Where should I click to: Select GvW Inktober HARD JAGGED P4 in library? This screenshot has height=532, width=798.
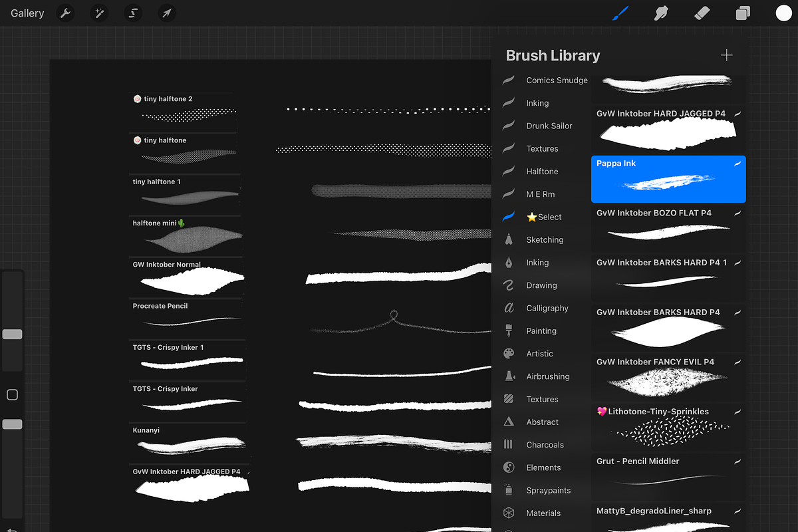(x=668, y=129)
